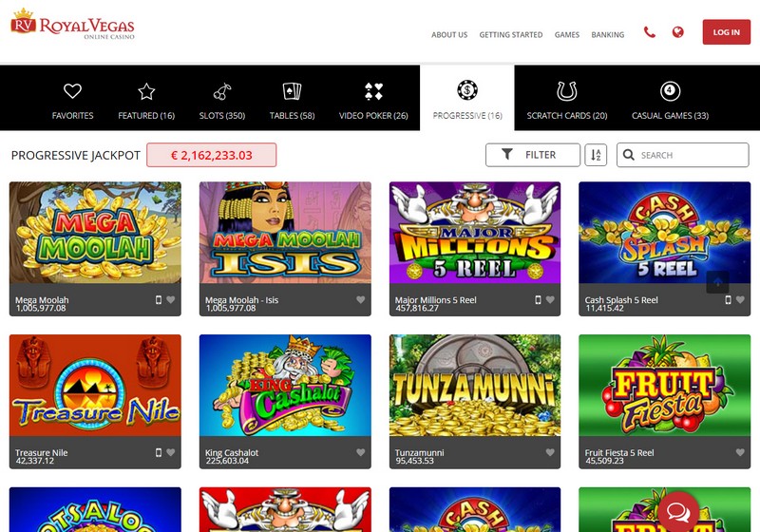Favorite Tunzamunni with its heart icon

550,452
